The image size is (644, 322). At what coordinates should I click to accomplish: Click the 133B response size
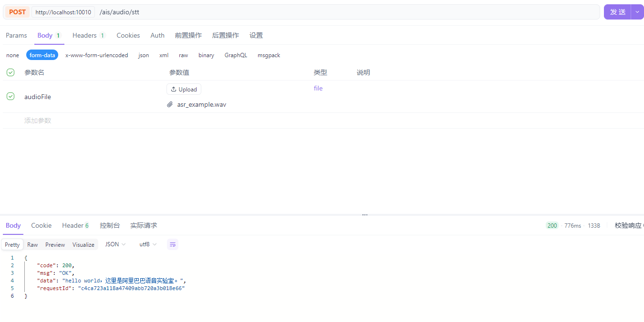tap(594, 226)
